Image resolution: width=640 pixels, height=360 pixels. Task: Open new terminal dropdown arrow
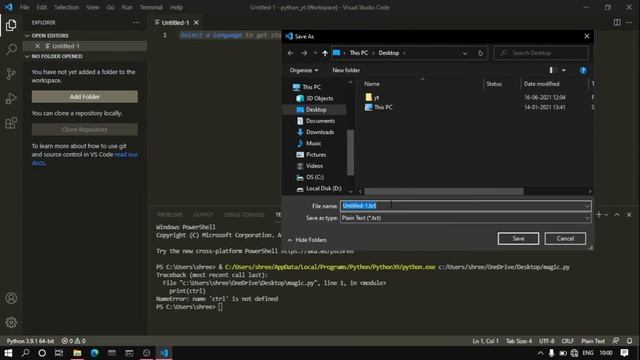coord(606,215)
